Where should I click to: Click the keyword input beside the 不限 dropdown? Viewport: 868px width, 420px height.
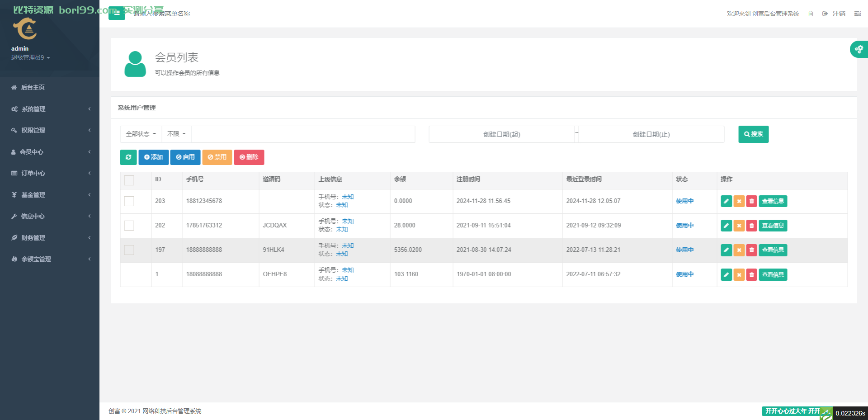pos(303,134)
